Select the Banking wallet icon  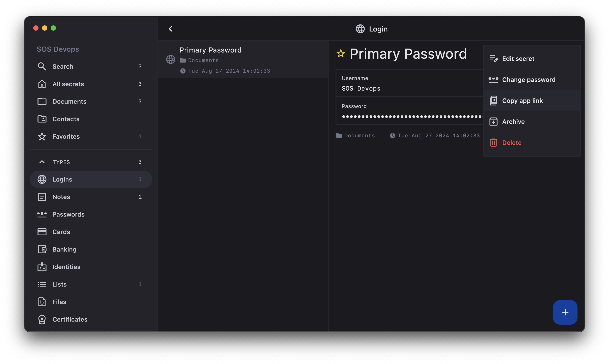[42, 249]
